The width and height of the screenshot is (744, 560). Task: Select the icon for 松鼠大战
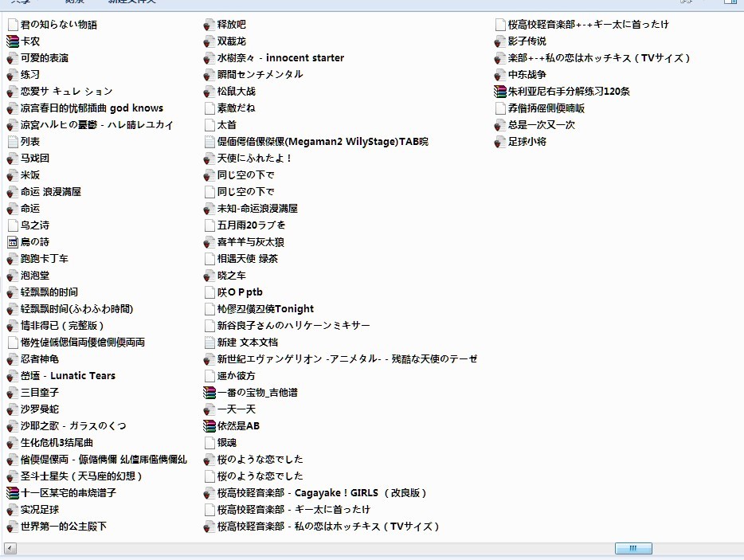(x=209, y=92)
